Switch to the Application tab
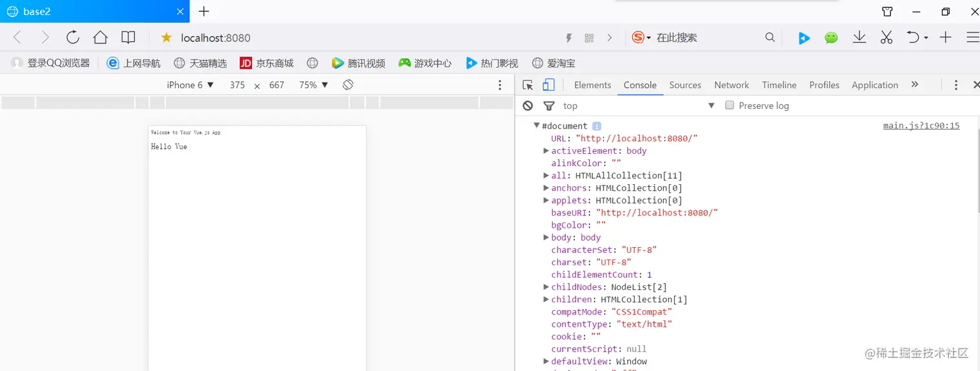The height and width of the screenshot is (371, 980). [x=875, y=85]
